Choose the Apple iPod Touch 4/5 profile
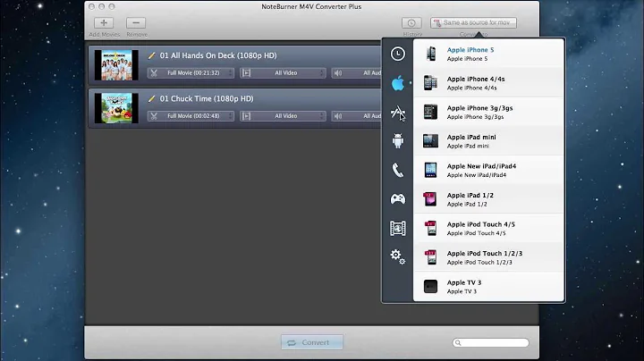 click(488, 229)
